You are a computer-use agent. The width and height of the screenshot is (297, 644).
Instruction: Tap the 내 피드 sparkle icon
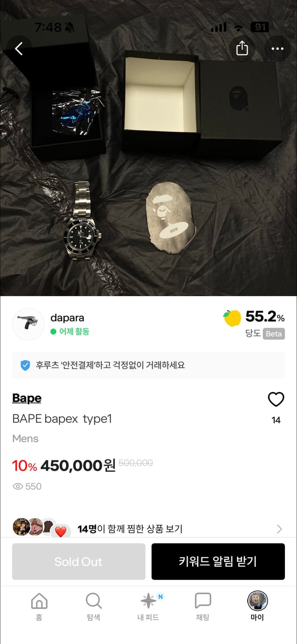[x=148, y=603]
